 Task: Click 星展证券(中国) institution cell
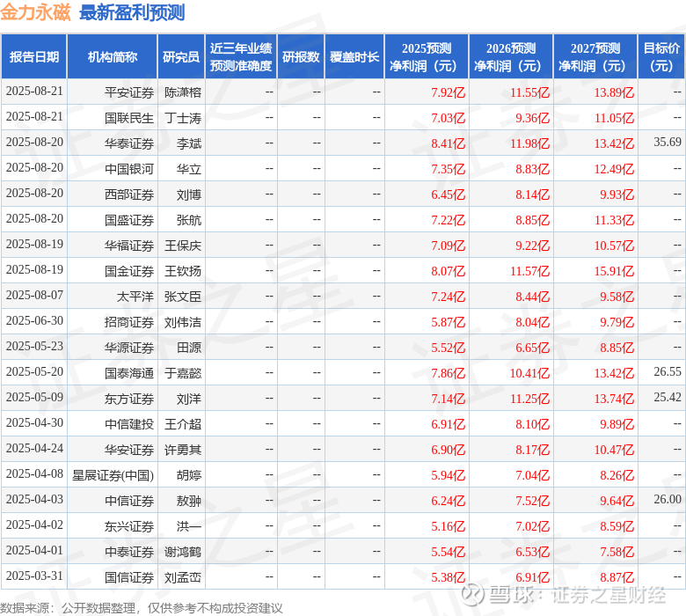[x=113, y=475]
